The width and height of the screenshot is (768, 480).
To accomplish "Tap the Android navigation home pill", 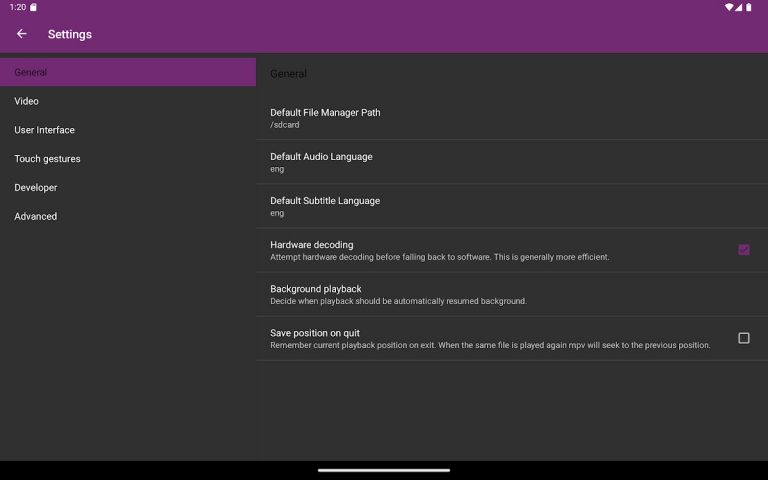I will coord(384,470).
